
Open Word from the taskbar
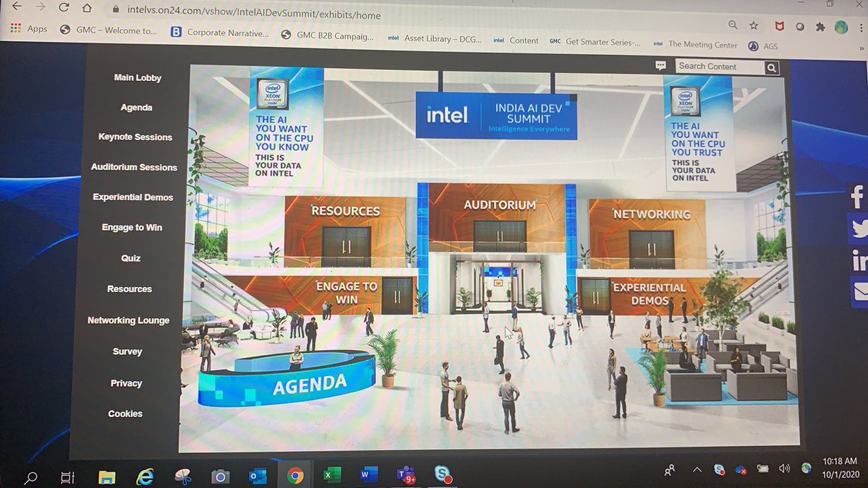(368, 475)
